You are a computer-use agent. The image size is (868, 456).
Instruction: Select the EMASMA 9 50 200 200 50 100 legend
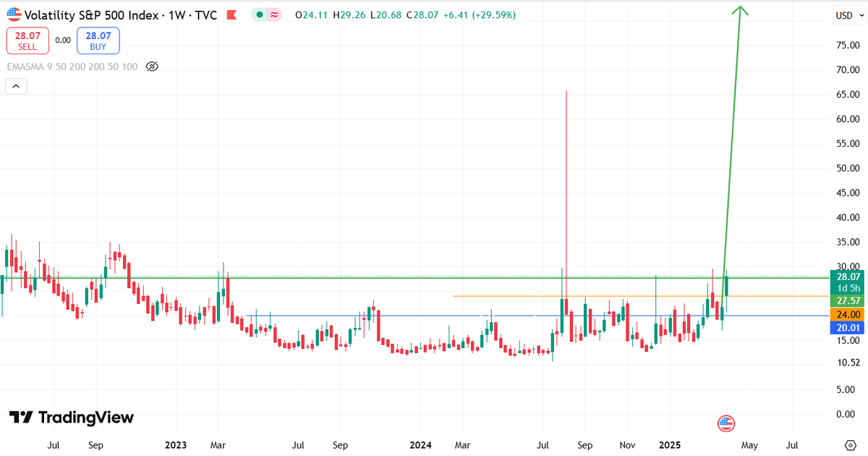[x=72, y=67]
